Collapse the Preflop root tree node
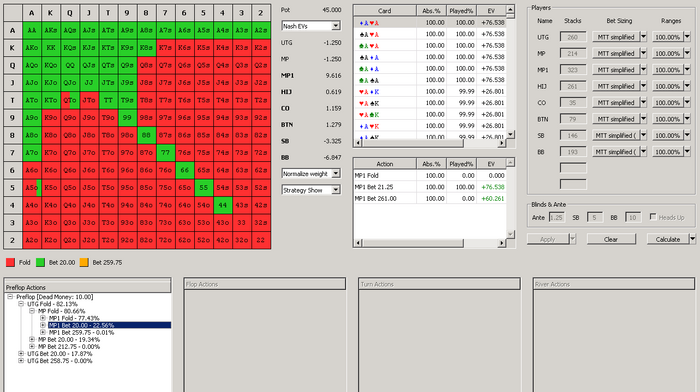 (10, 296)
